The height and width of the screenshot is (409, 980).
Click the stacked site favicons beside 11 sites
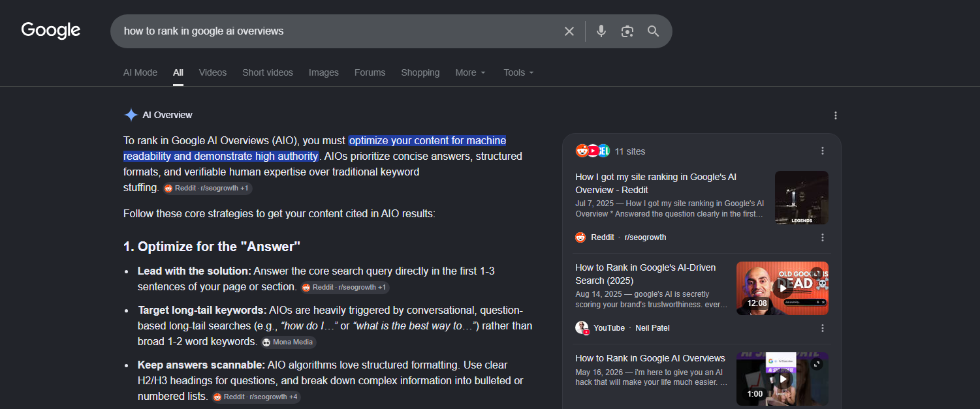592,151
